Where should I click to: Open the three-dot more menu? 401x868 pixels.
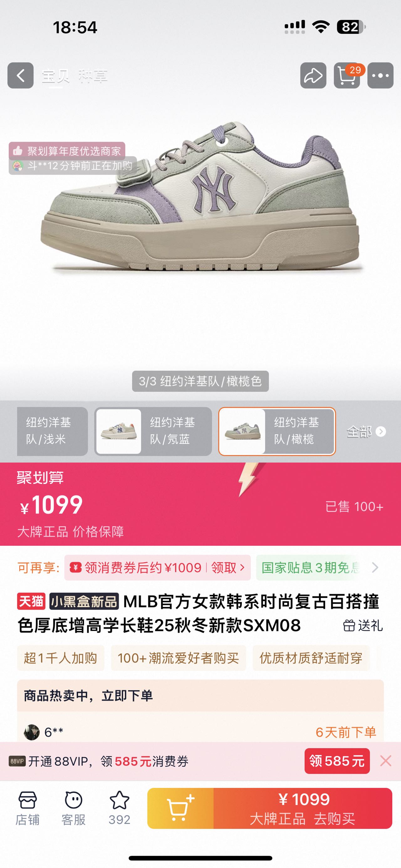click(x=380, y=75)
